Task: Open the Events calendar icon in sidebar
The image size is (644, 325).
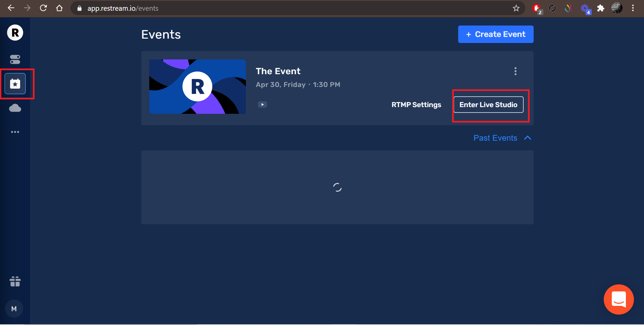Action: click(15, 84)
